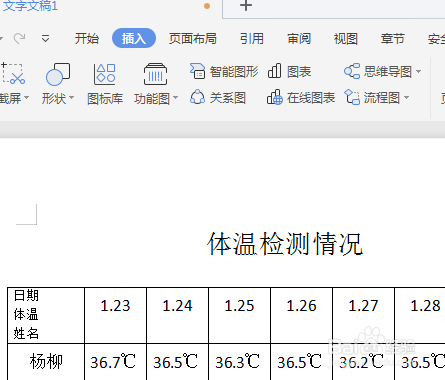Image resolution: width=445 pixels, height=380 pixels.
Task: Click the Redo arrow icon
Action: pos(19,38)
